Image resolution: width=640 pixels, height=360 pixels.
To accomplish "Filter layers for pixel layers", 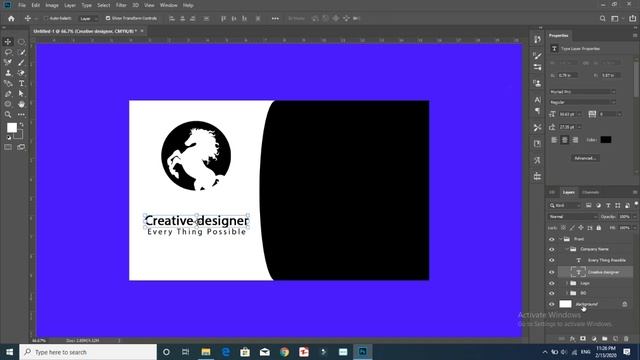I will (x=589, y=205).
